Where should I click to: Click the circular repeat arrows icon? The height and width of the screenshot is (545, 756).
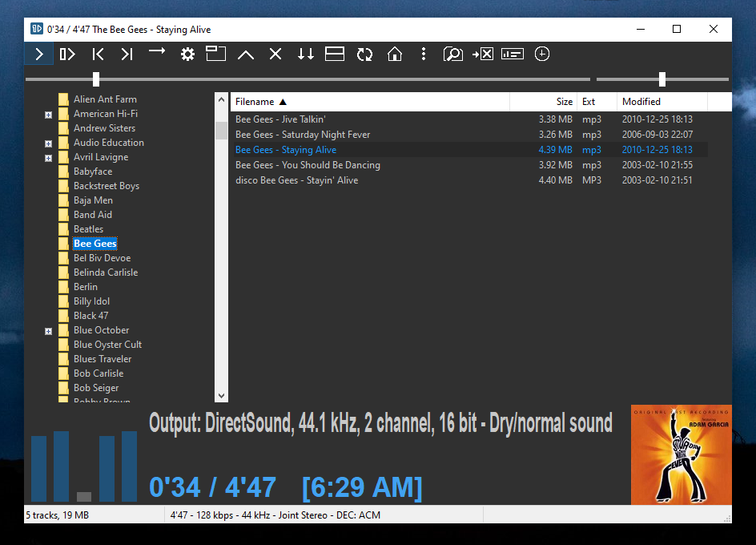pyautogui.click(x=364, y=54)
